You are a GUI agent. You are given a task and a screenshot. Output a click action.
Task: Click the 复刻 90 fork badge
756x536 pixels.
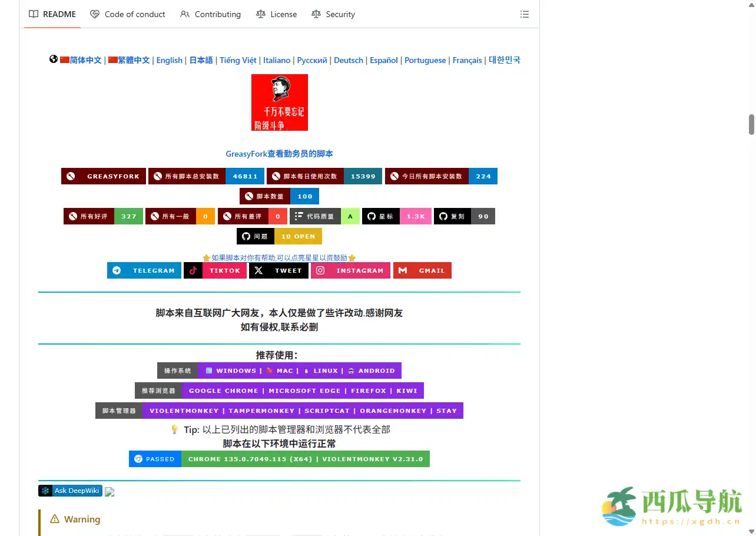465,216
